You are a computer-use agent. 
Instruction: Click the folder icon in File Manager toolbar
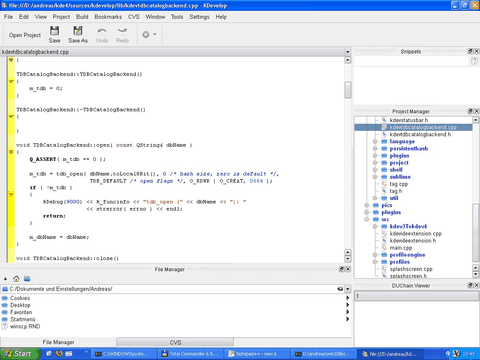tap(27, 279)
